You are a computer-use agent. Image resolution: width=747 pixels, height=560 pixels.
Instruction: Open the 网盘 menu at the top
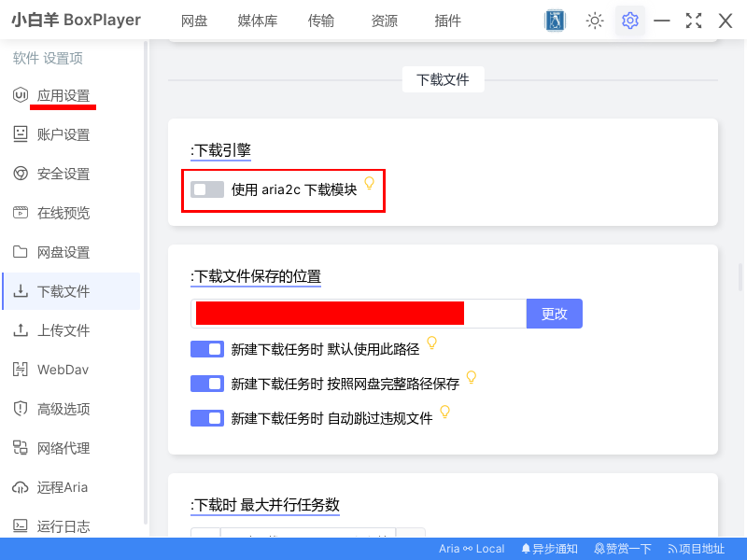click(194, 21)
